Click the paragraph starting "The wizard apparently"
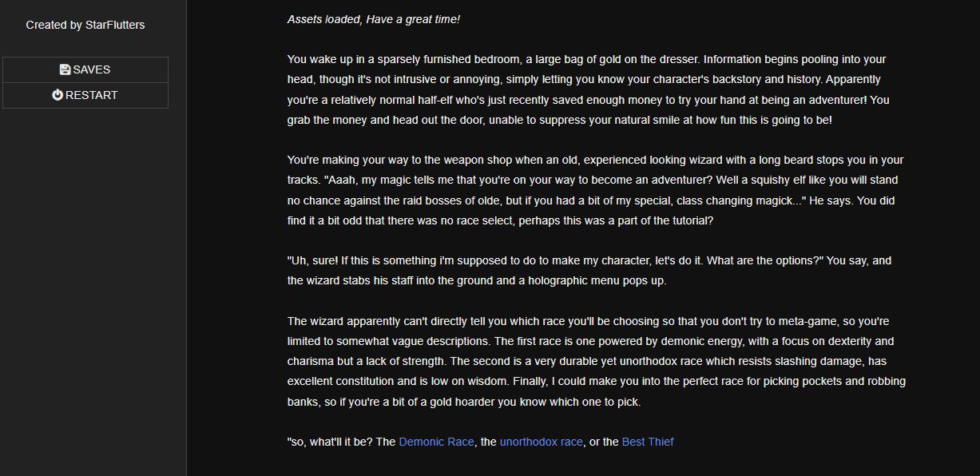Screen dimensions: 980x476 click(x=596, y=362)
